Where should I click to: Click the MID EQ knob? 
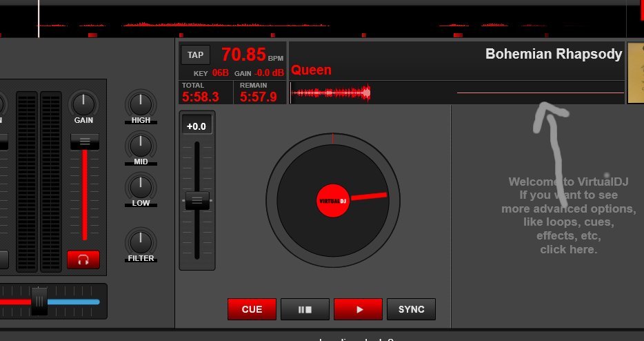141,145
